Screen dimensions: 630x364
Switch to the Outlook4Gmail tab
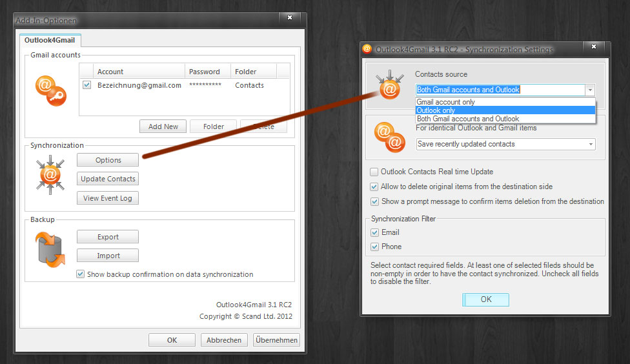pyautogui.click(x=50, y=40)
